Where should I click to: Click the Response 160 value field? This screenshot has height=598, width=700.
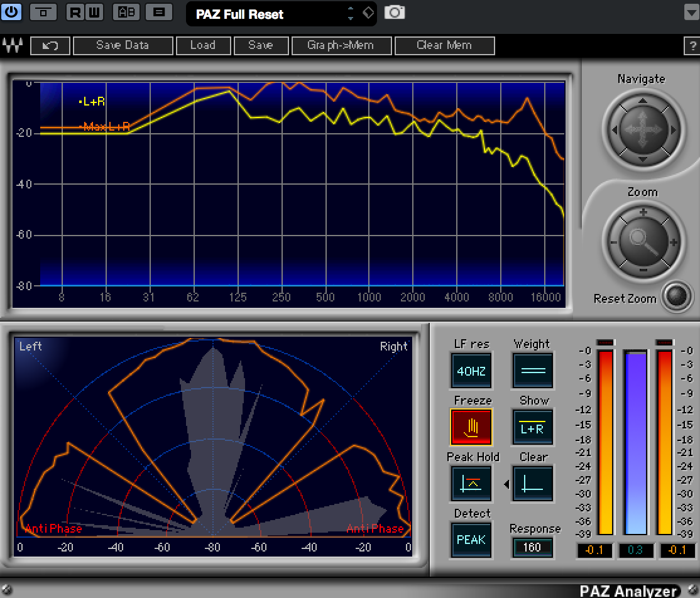pos(532,548)
